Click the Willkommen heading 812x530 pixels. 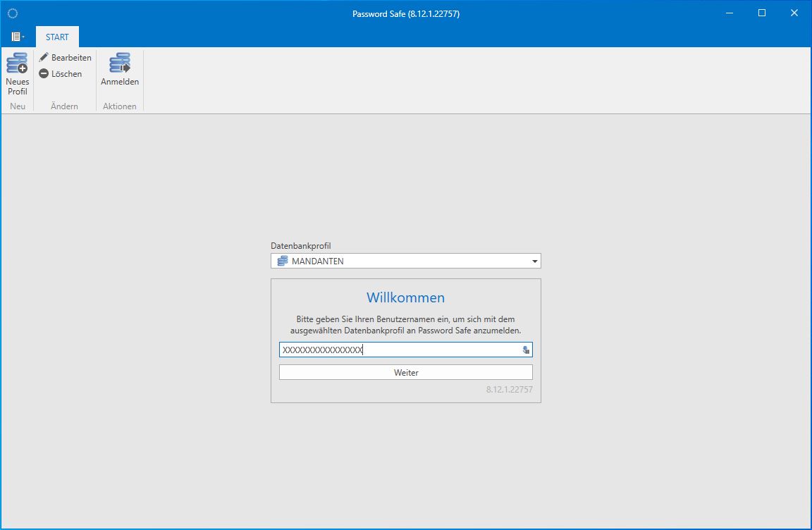pyautogui.click(x=405, y=297)
